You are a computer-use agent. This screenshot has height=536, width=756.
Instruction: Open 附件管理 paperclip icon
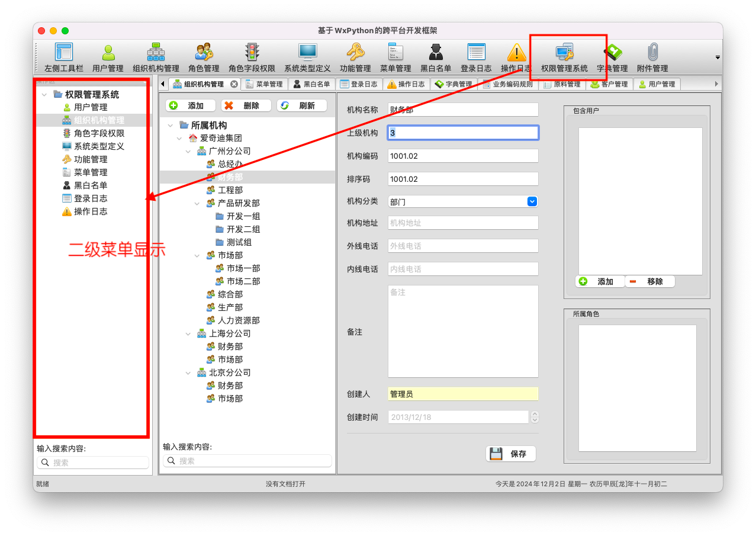[x=653, y=57]
